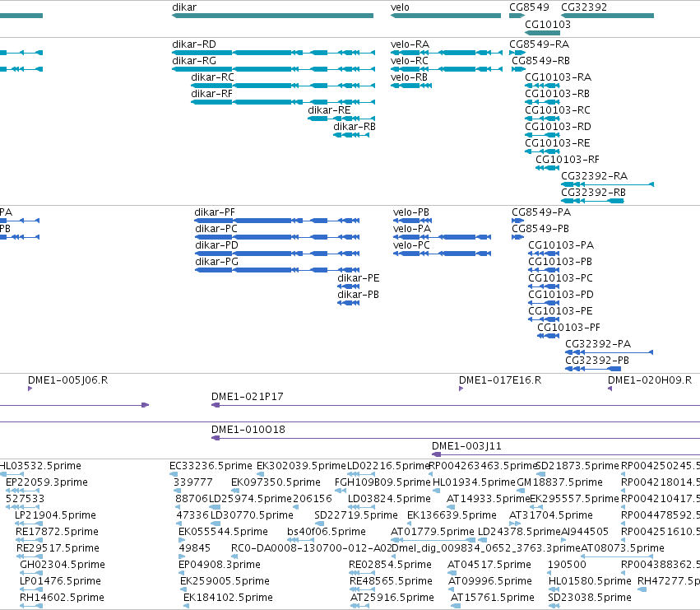Select the CG32392 gene label

(584, 7)
